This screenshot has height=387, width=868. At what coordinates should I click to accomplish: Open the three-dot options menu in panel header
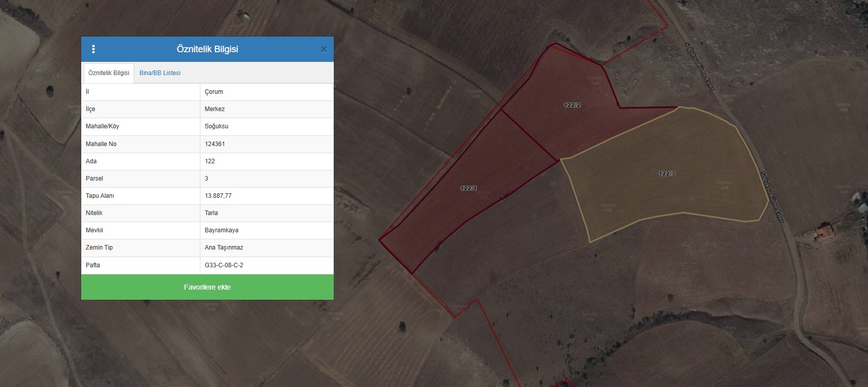click(93, 49)
